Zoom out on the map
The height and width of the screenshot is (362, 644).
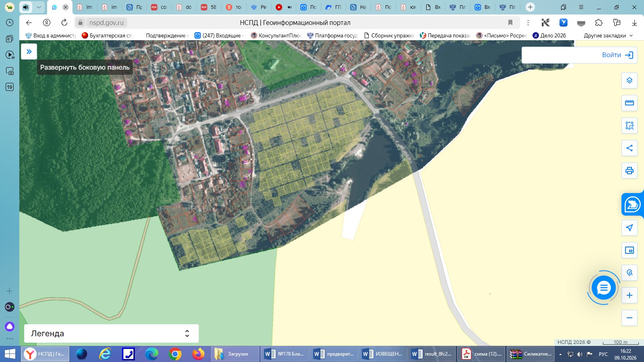[630, 318]
